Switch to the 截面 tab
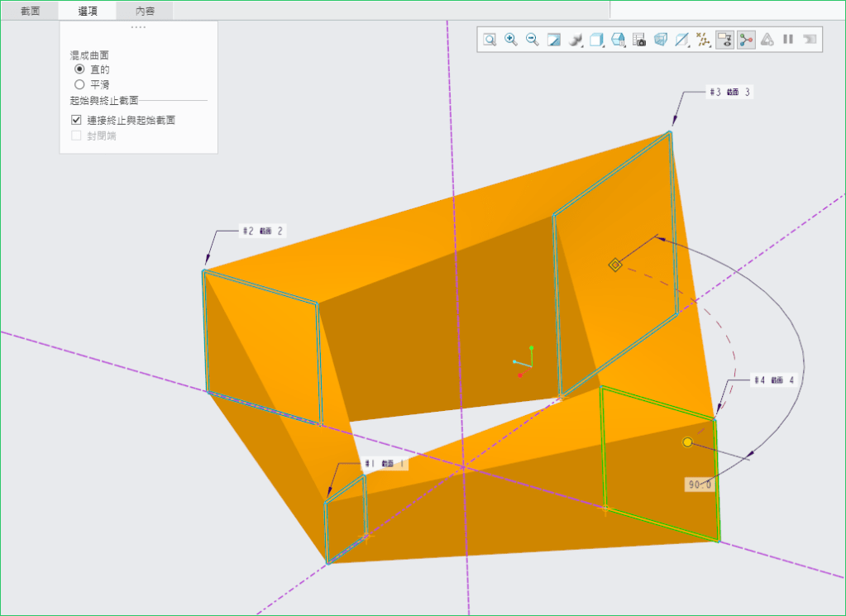846x616 pixels. pyautogui.click(x=30, y=11)
